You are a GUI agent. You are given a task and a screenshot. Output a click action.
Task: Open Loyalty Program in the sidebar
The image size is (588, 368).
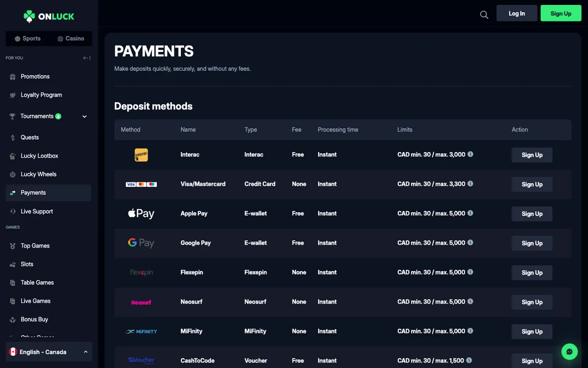pos(49,95)
